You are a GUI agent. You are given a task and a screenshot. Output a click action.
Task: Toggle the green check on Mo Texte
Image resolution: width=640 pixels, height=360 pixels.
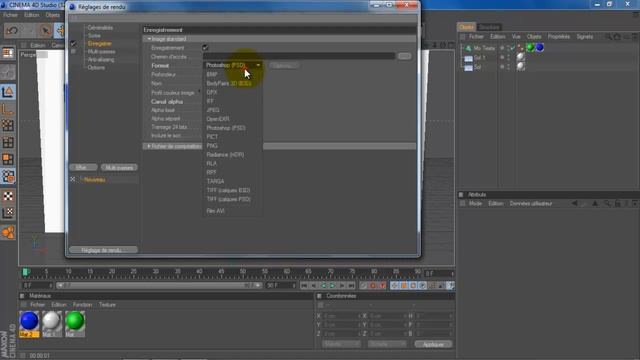point(512,48)
